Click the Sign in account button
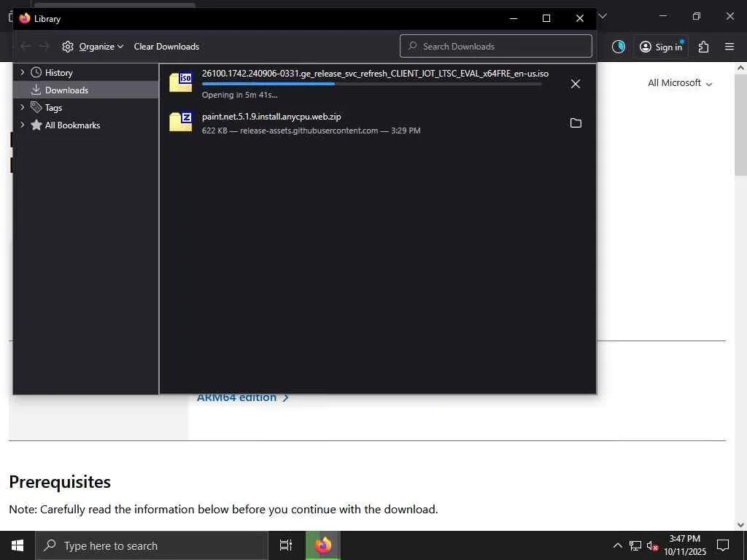 pos(661,47)
